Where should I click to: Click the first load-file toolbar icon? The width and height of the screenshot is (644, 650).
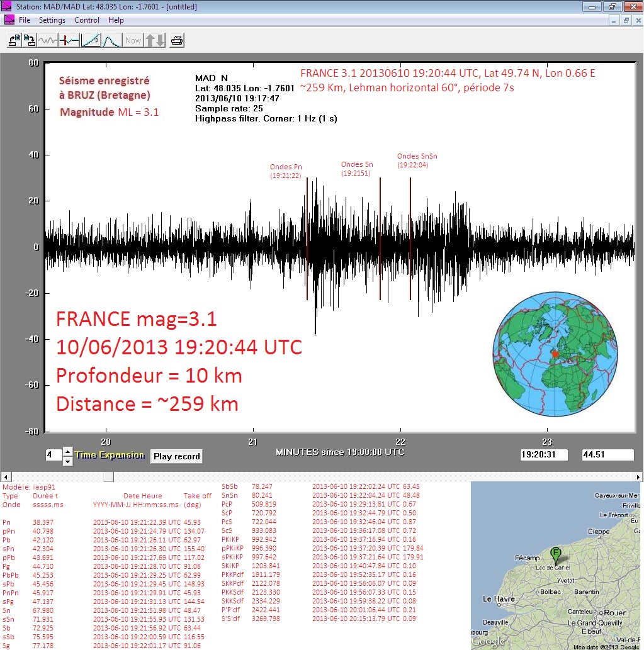pyautogui.click(x=13, y=40)
